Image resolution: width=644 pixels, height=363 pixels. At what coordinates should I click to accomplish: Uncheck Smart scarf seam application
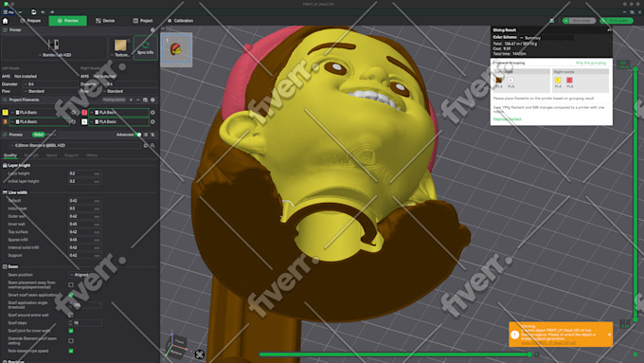(71, 295)
